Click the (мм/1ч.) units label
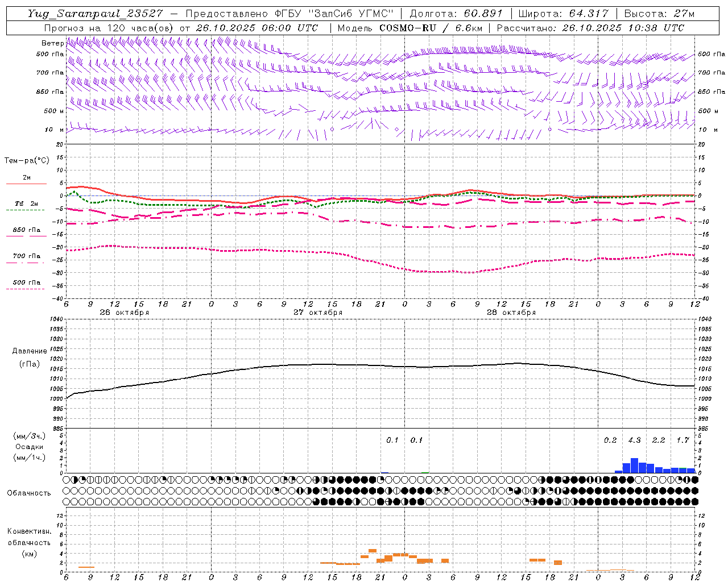Viewport: 728px width, 582px height. [x=29, y=458]
